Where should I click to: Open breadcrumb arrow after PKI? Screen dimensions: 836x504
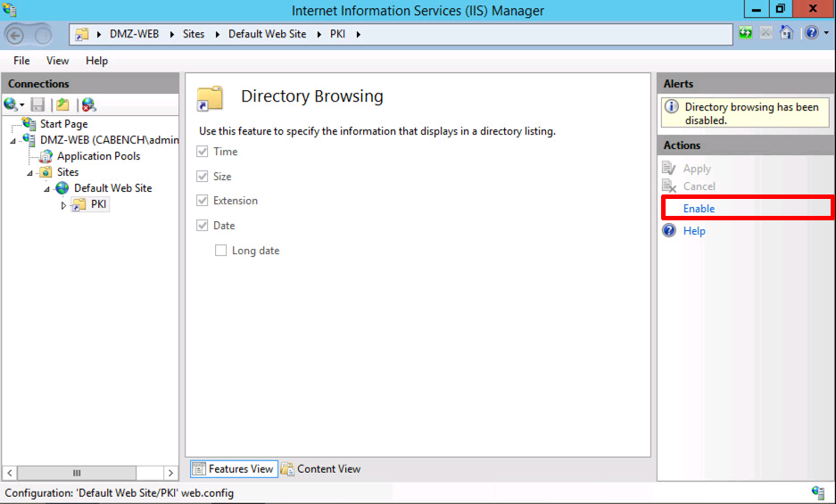coord(359,34)
